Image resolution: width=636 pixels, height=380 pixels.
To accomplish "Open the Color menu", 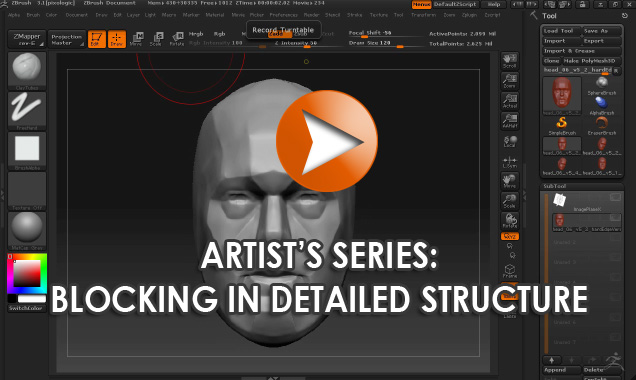I will click(x=52, y=15).
